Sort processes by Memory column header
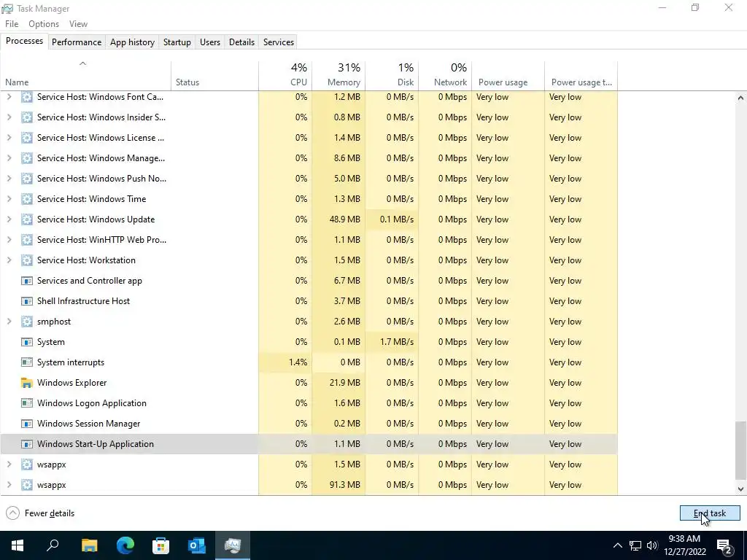The height and width of the screenshot is (560, 747). click(x=338, y=75)
